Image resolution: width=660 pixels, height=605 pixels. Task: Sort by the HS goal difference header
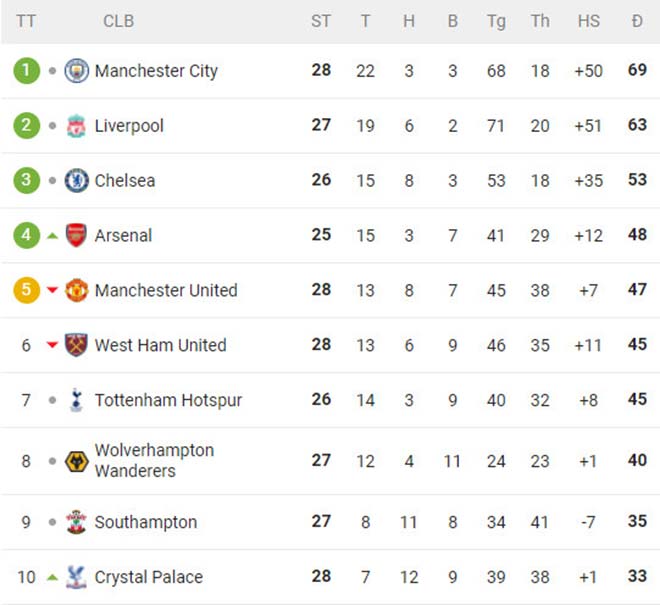(589, 21)
